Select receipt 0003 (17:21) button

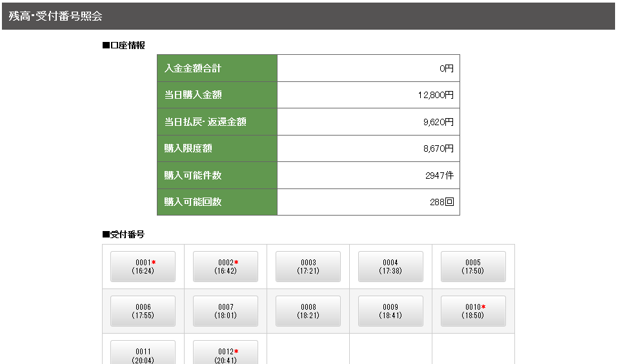pos(308,267)
